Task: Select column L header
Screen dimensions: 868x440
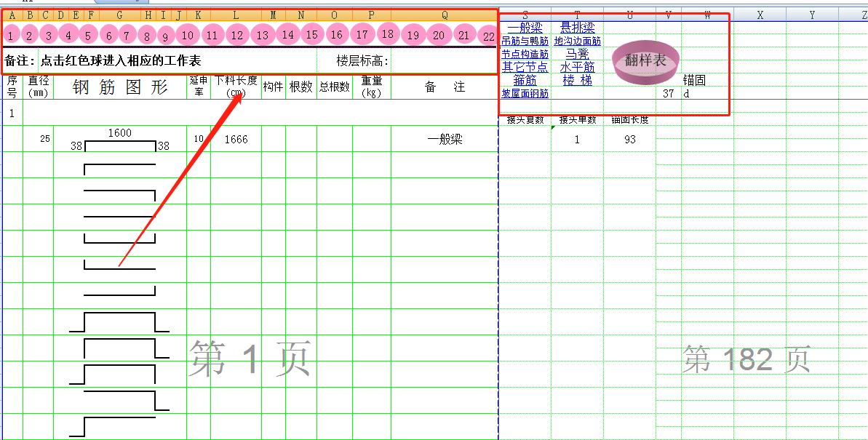Action: click(x=235, y=15)
